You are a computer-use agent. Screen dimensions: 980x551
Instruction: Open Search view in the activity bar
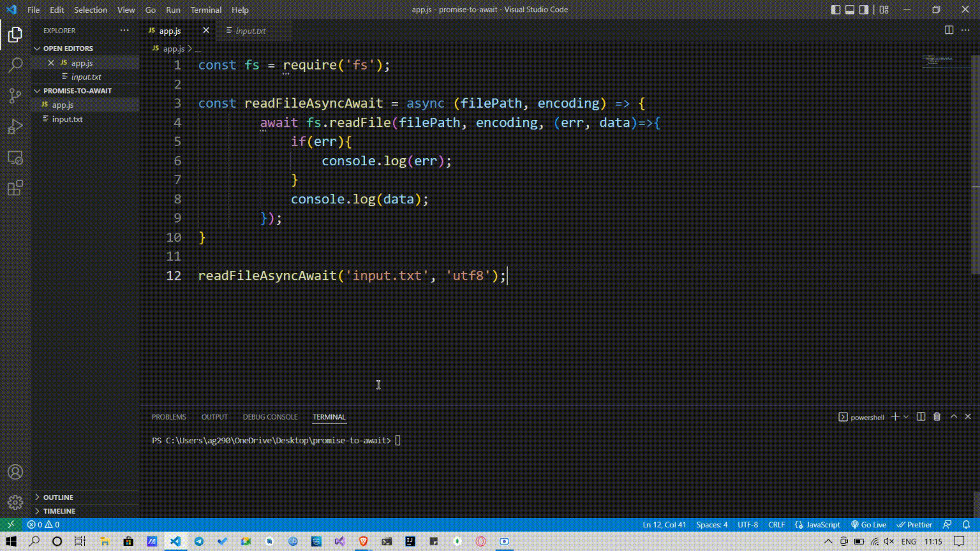tap(15, 64)
